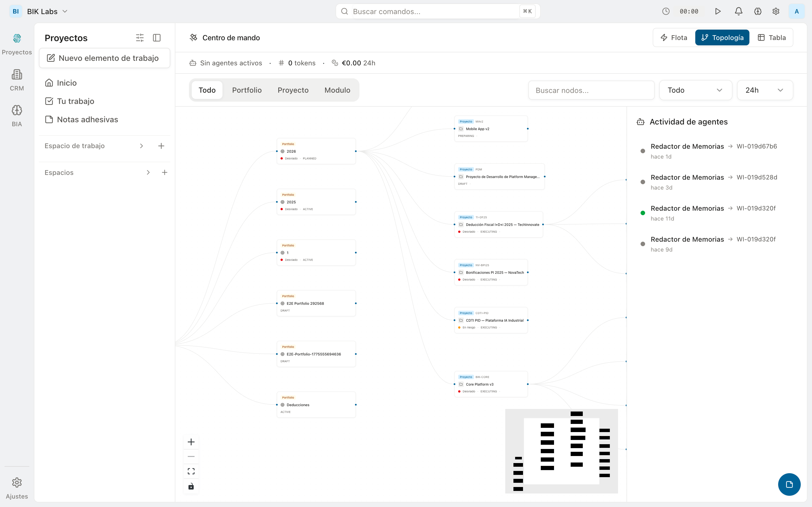Select the filter options icon in Proyectos panel

click(140, 37)
